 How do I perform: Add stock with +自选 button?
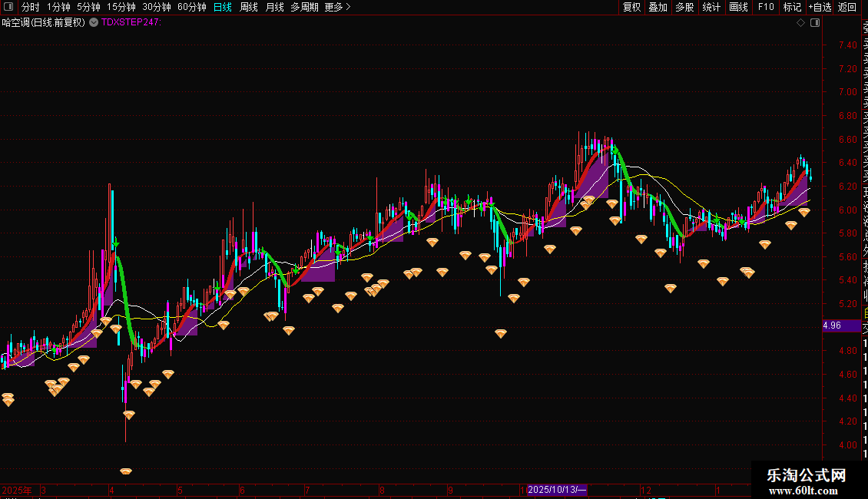(x=820, y=7)
